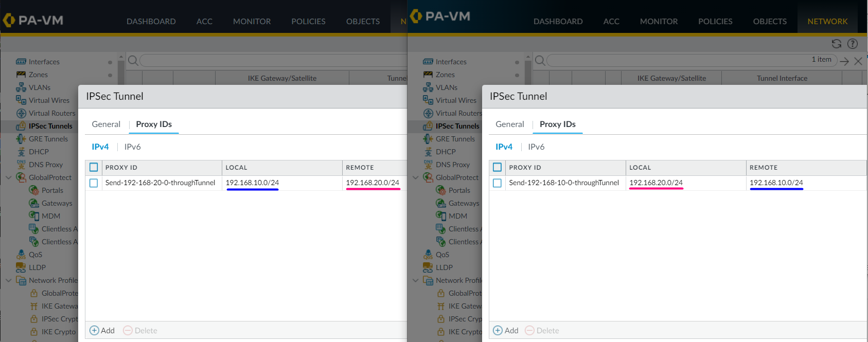Screen dimensions: 868x342
Task: Open GlobalProtect icon in left window
Action: point(21,177)
